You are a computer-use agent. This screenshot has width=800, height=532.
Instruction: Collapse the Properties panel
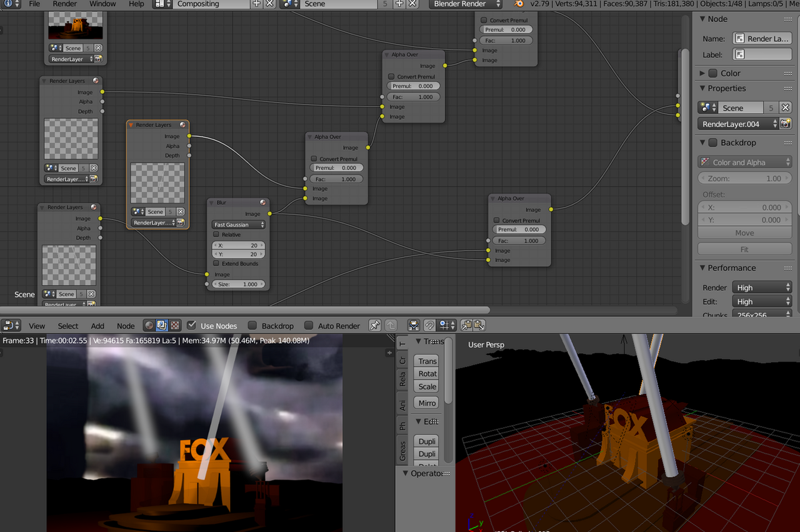702,88
